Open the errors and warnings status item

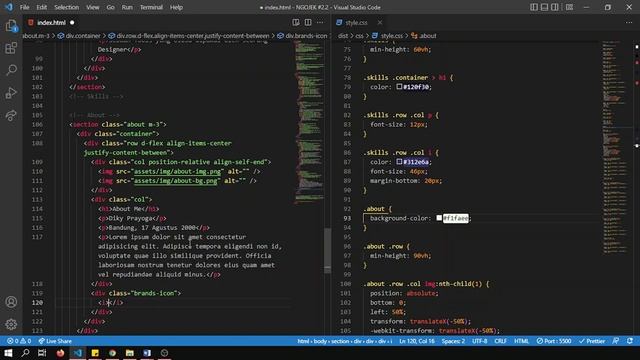click(x=19, y=341)
